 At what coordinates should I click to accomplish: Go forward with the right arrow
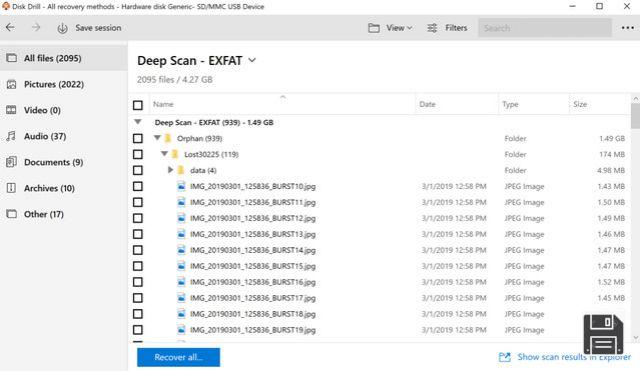[x=36, y=28]
